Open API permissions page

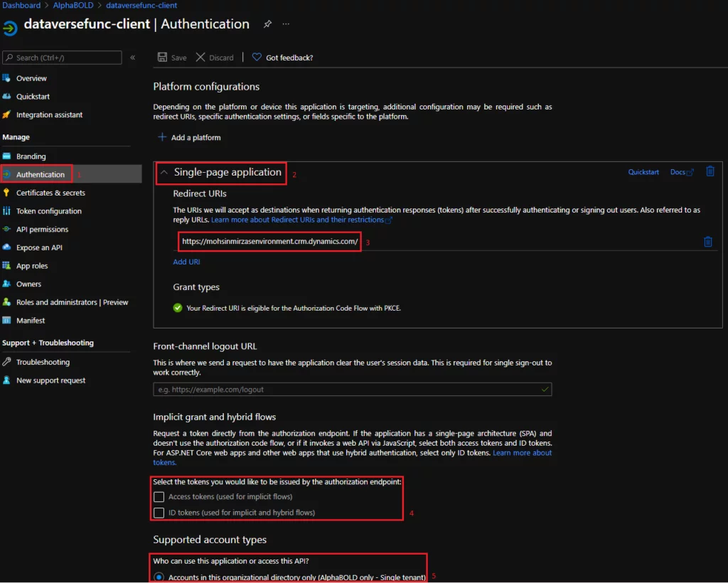coord(42,229)
